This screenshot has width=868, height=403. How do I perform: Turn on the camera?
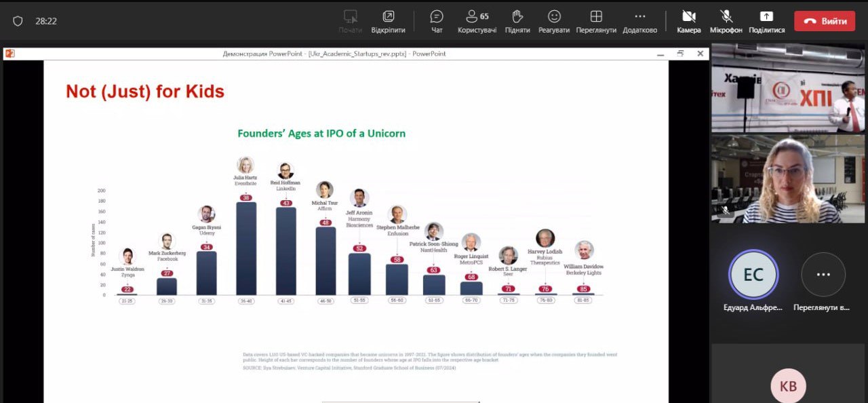click(688, 21)
